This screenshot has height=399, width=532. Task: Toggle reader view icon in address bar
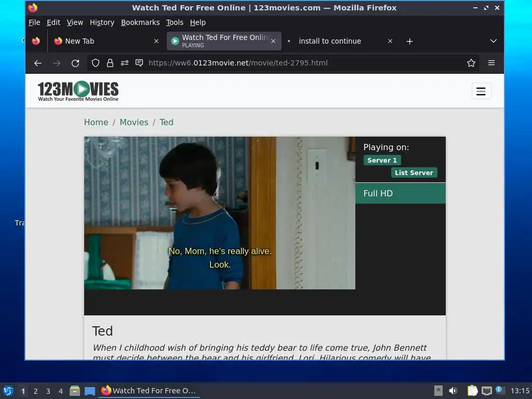coord(139,63)
